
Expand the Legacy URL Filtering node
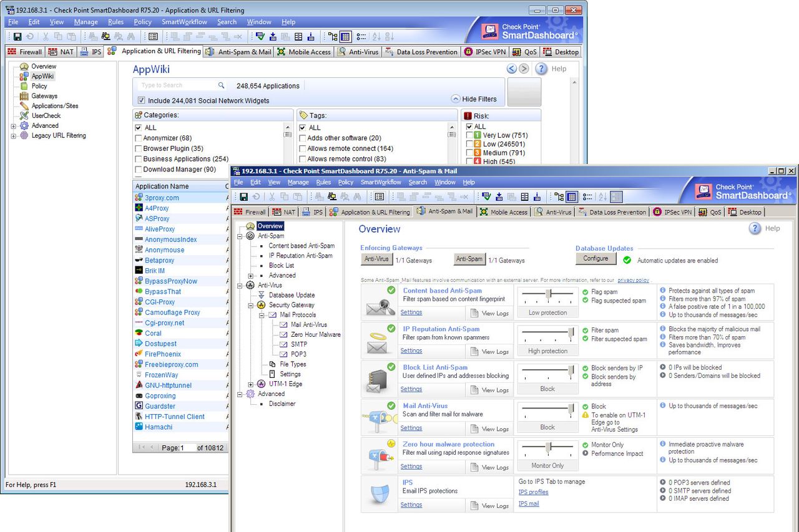click(x=14, y=136)
